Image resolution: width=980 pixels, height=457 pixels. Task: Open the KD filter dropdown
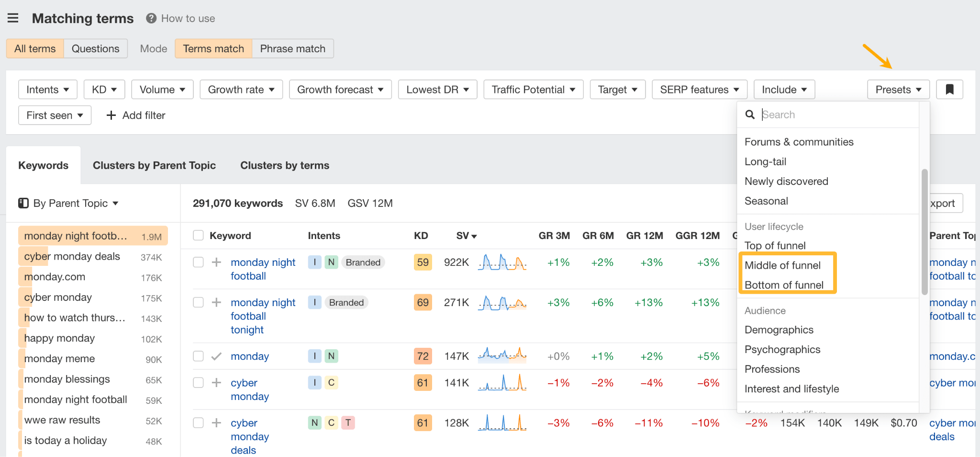104,89
